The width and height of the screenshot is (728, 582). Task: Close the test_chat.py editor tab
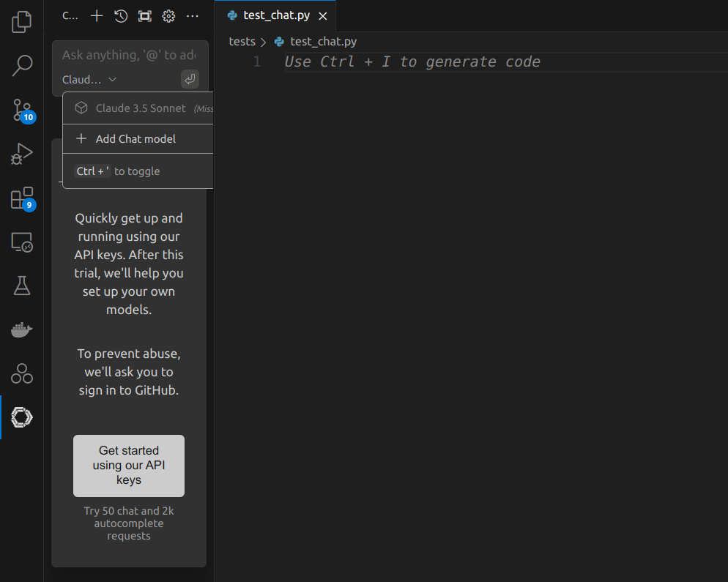pyautogui.click(x=323, y=16)
